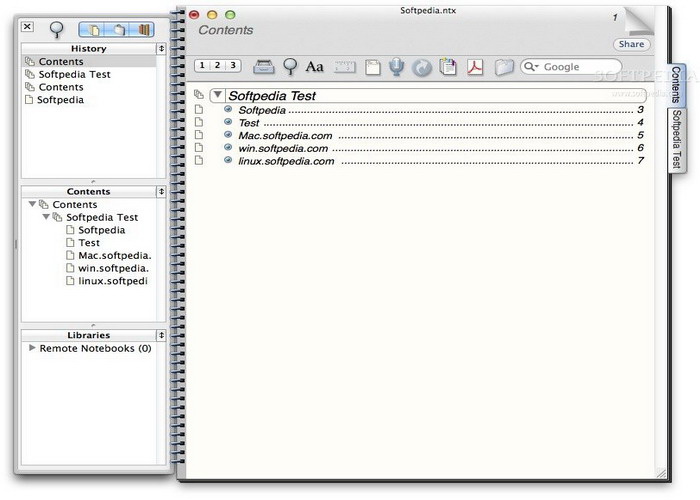Viewport: 700px width, 500px height.
Task: Open Test entry on page 4
Action: 249,123
